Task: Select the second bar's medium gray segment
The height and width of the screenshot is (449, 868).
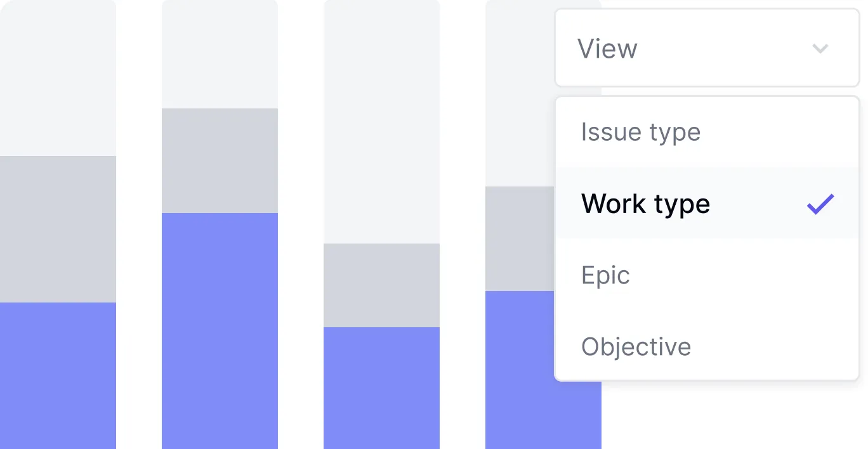Action: (x=220, y=160)
